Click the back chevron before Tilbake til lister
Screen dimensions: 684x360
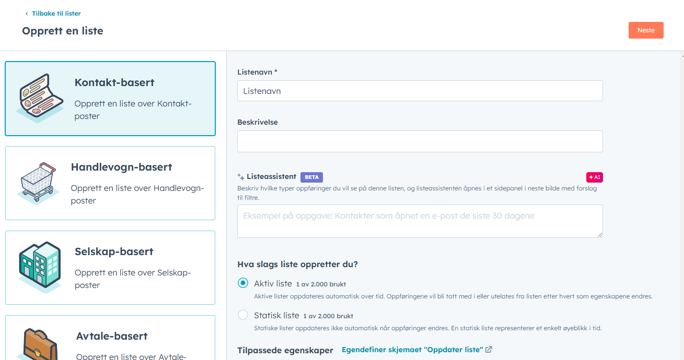click(27, 14)
